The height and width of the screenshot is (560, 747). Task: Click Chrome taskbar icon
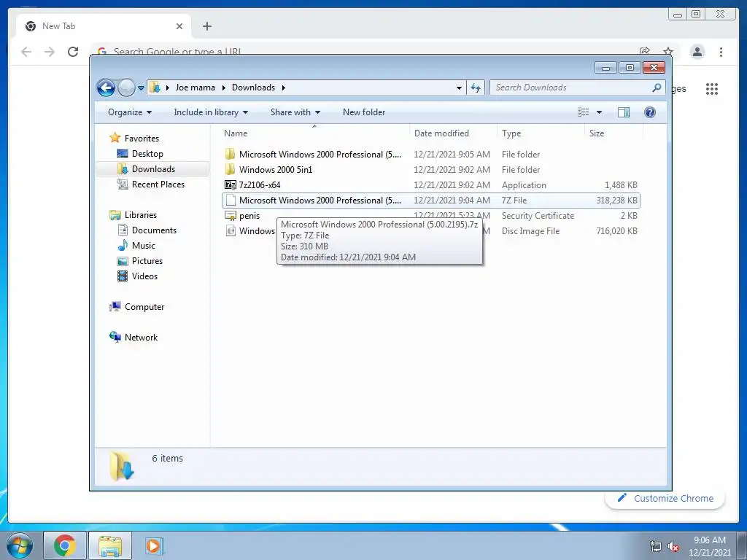pyautogui.click(x=64, y=545)
